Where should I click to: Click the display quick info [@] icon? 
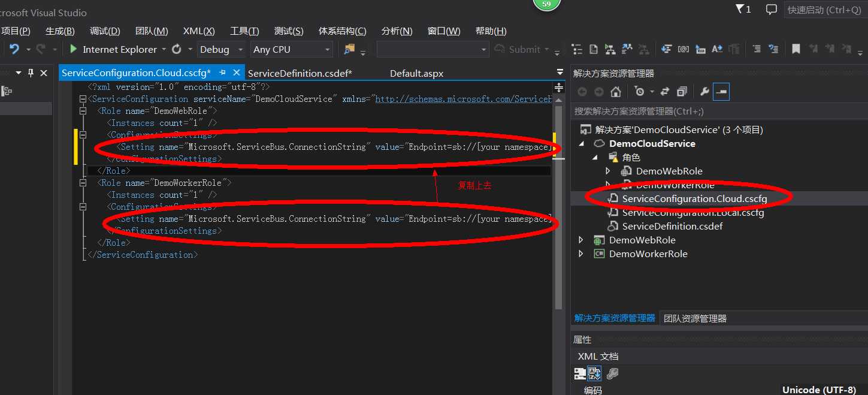click(x=683, y=49)
